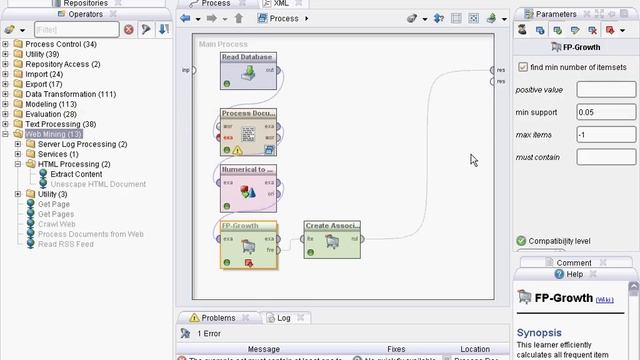
Task: Select the Create Association Rules operator
Action: pyautogui.click(x=332, y=240)
